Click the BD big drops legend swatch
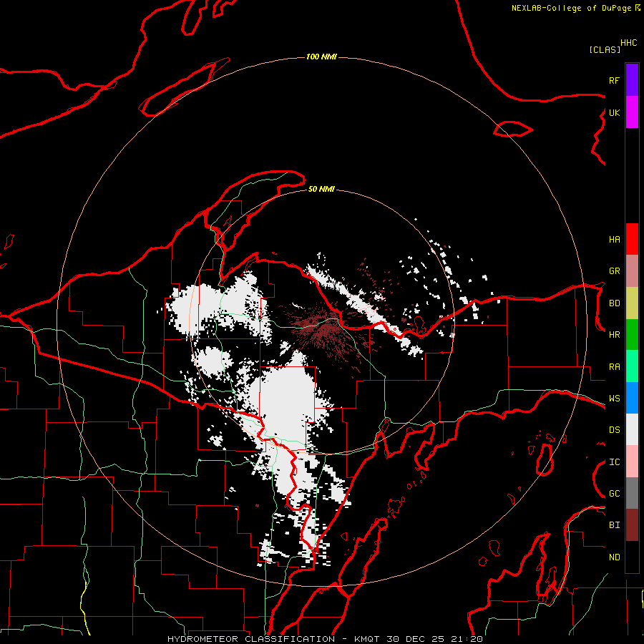 click(x=632, y=303)
